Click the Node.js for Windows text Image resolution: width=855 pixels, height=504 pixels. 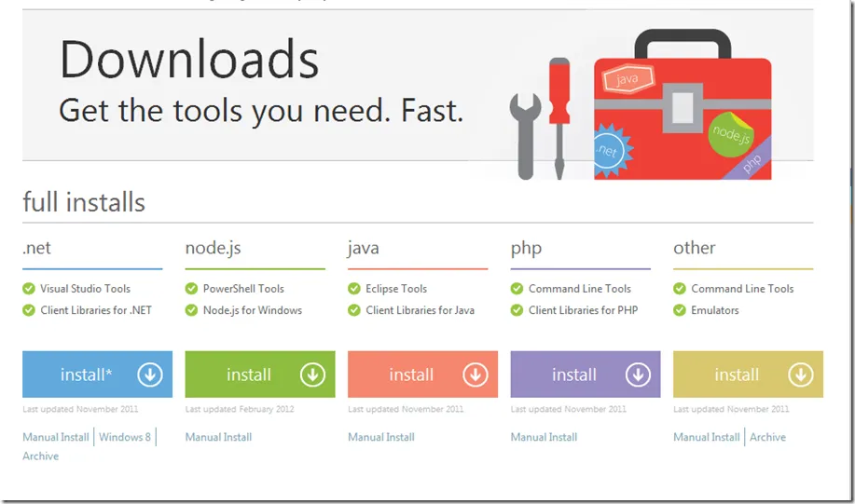(253, 310)
